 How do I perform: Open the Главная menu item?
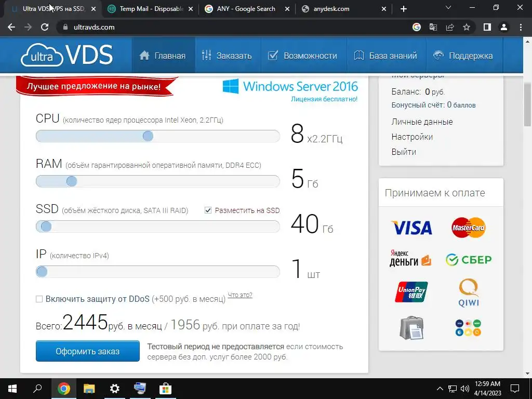[163, 55]
